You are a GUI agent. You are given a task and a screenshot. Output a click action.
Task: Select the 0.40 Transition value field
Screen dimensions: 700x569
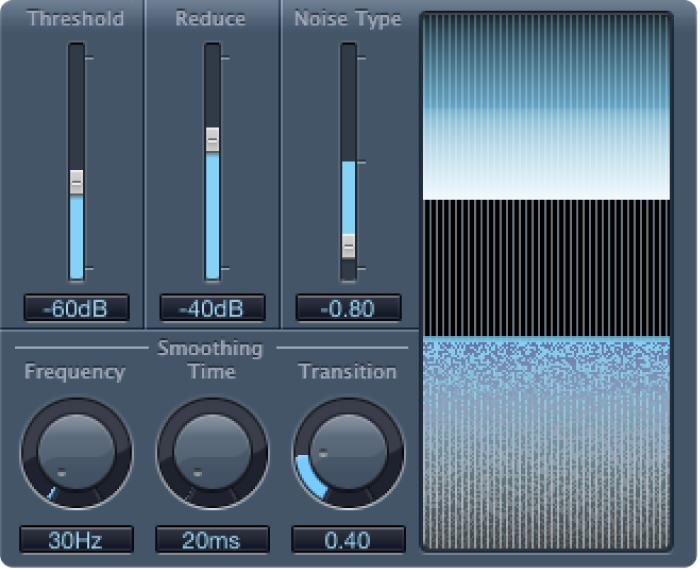[x=348, y=540]
